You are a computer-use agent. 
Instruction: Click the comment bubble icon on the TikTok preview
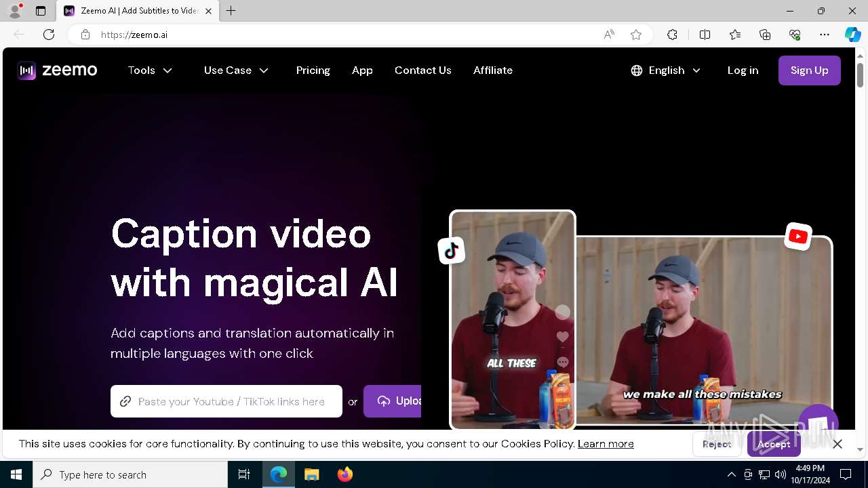coord(562,362)
